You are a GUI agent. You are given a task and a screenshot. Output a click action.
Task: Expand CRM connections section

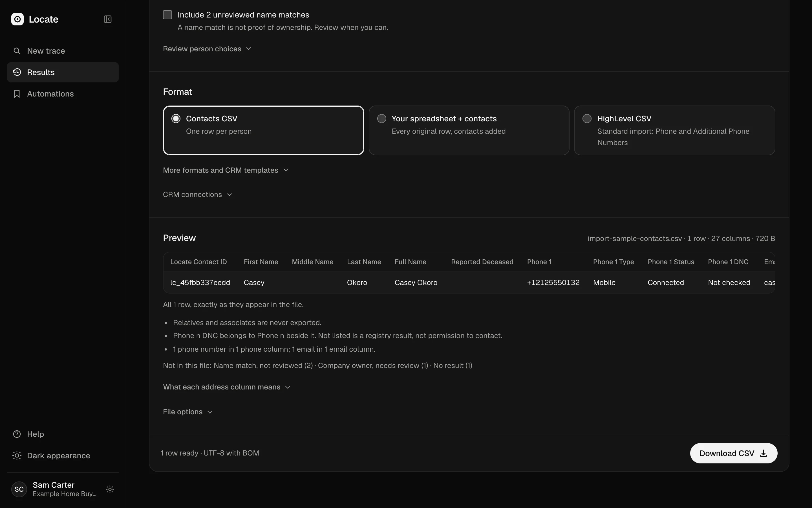pos(198,194)
